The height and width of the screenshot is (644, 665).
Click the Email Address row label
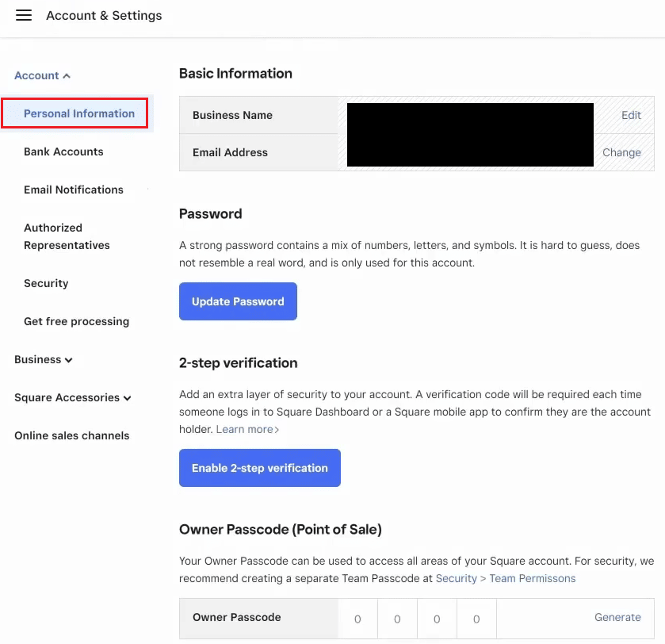[x=230, y=152]
